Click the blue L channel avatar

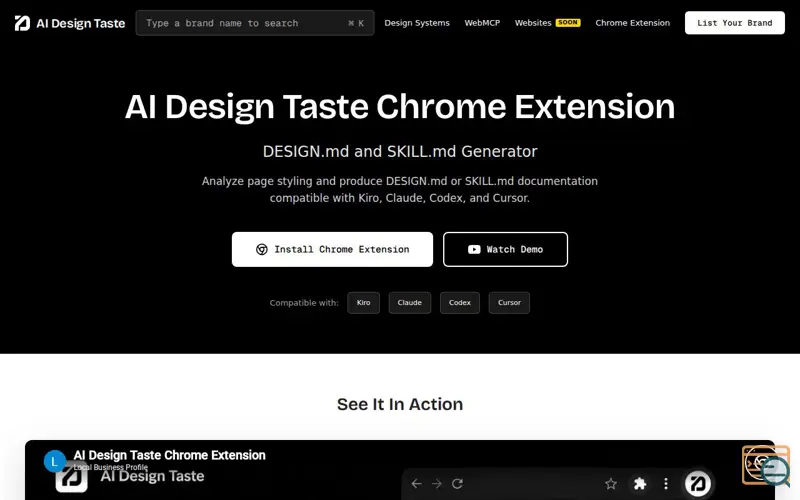[x=55, y=461]
